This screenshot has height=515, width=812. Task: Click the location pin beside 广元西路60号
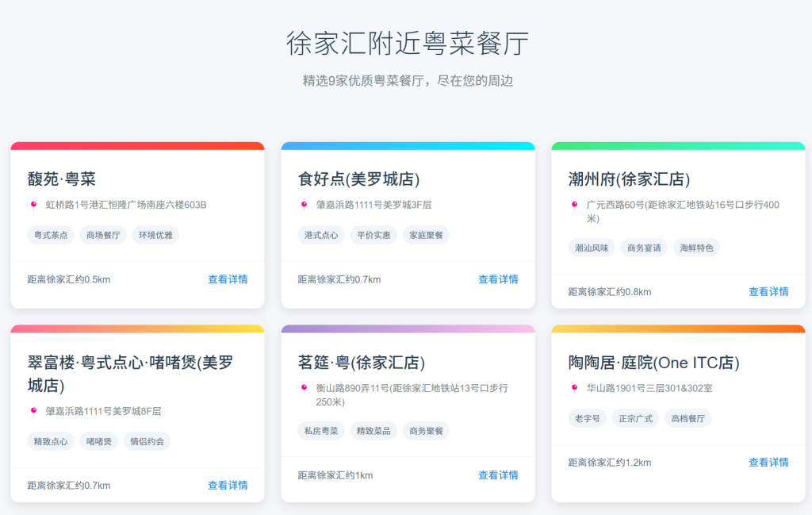(x=574, y=206)
